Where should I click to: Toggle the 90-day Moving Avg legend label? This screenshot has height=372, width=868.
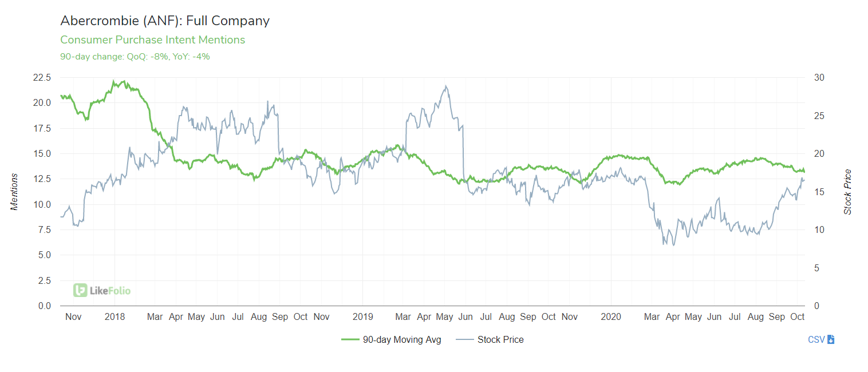[401, 339]
